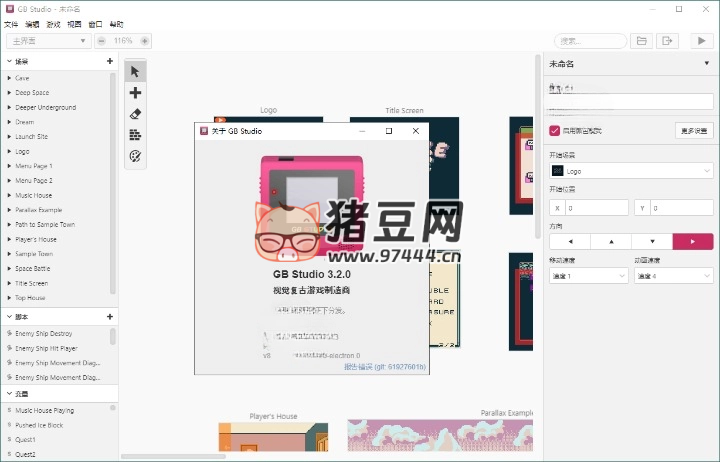Select the add (plus) tool
Image resolution: width=720 pixels, height=462 pixels.
(135, 93)
